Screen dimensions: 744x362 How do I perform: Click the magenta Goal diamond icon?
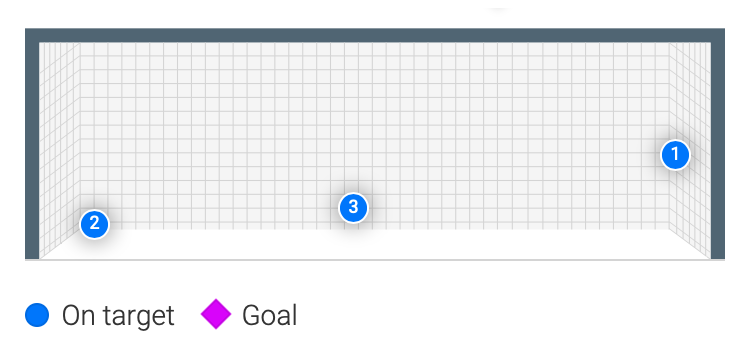click(216, 314)
